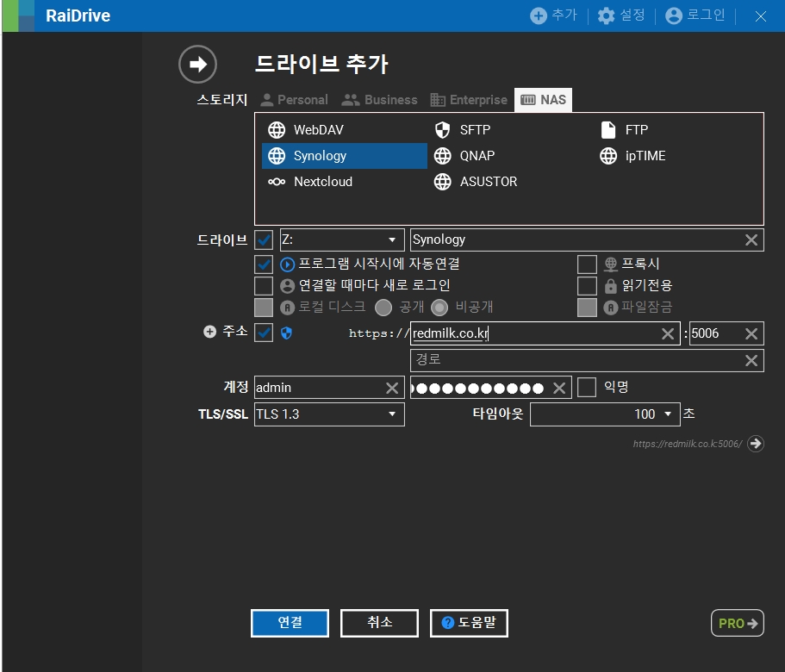Viewport: 785px width, 672px height.
Task: Open the 타임아웃 value dropdown
Action: point(605,414)
